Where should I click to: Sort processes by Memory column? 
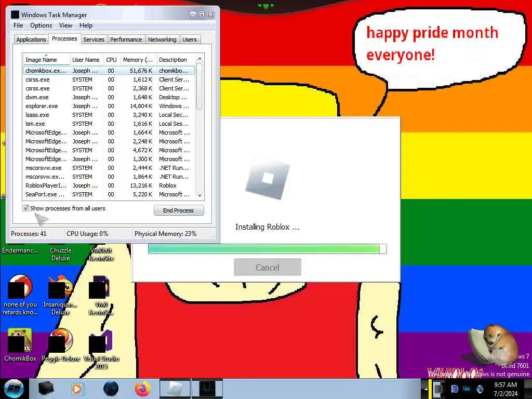click(x=138, y=60)
